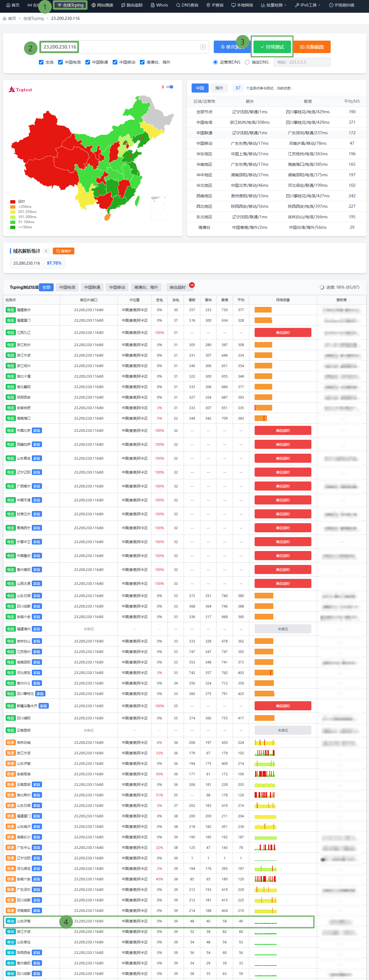Click the 平均 column header

click(x=241, y=300)
